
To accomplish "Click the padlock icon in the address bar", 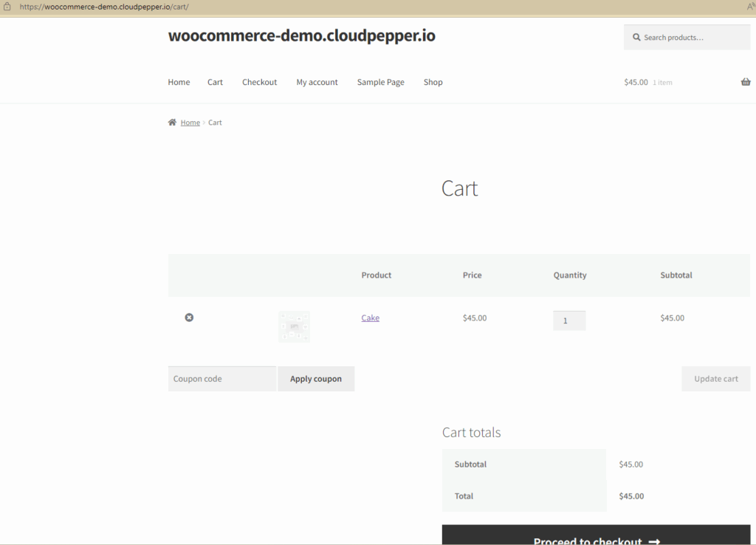I will coord(7,6).
